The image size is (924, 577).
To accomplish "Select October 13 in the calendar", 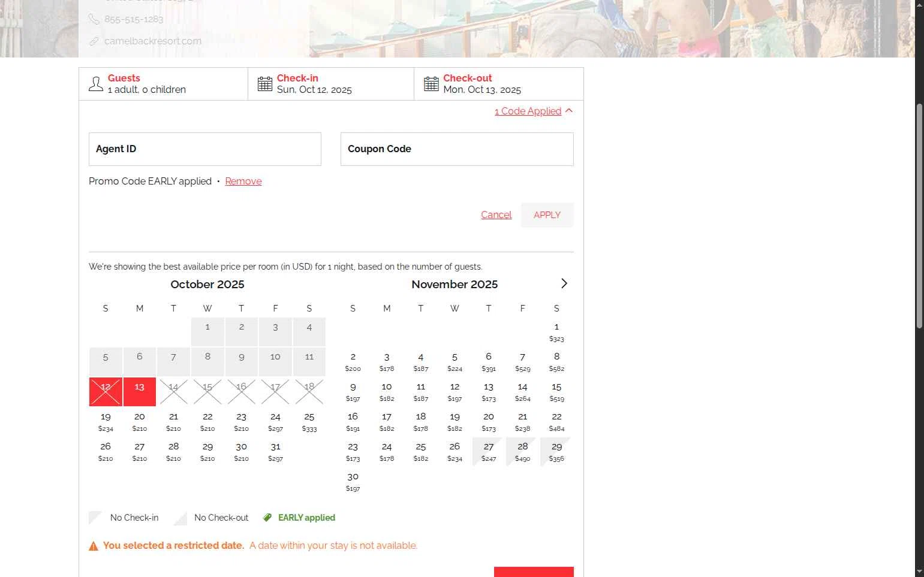I will [140, 392].
